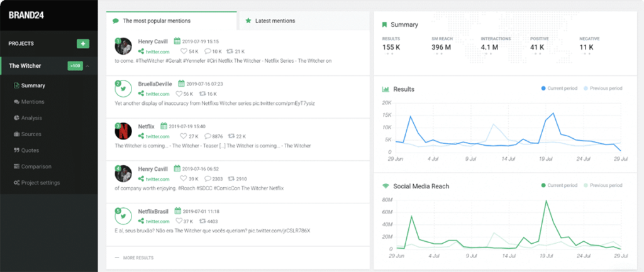The width and height of the screenshot is (644, 272).
Task: Expand MORE RESULTS below the mentions
Action: tap(138, 258)
